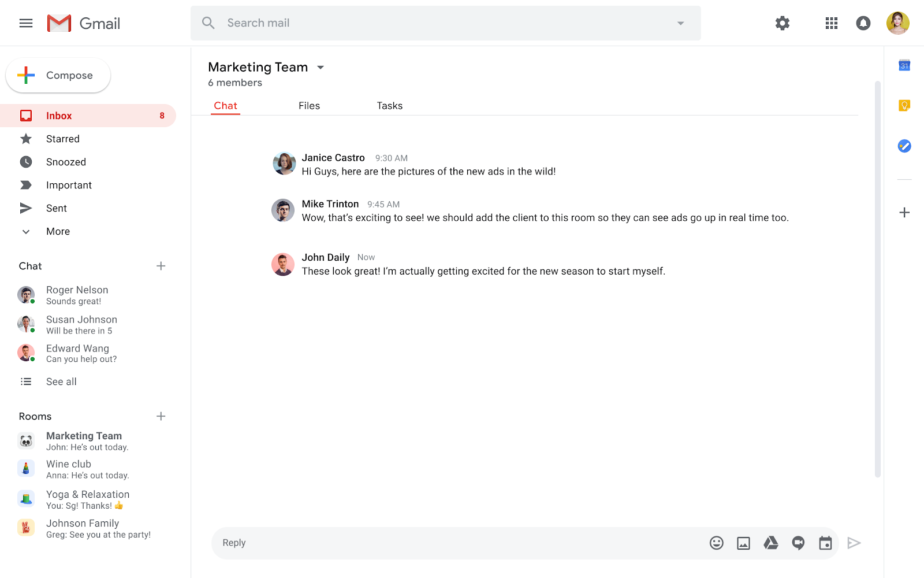The width and height of the screenshot is (924, 578).
Task: Expand the More labels list
Action: (58, 231)
